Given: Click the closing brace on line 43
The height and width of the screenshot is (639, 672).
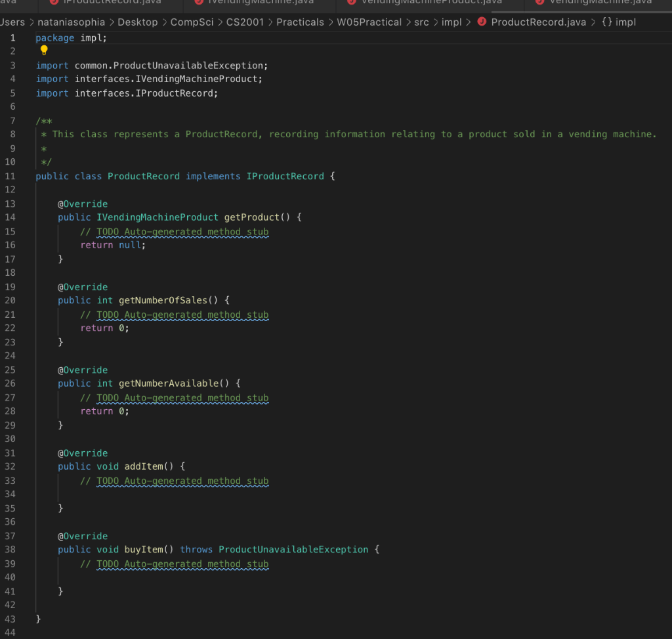Looking at the screenshot, I should 38,619.
